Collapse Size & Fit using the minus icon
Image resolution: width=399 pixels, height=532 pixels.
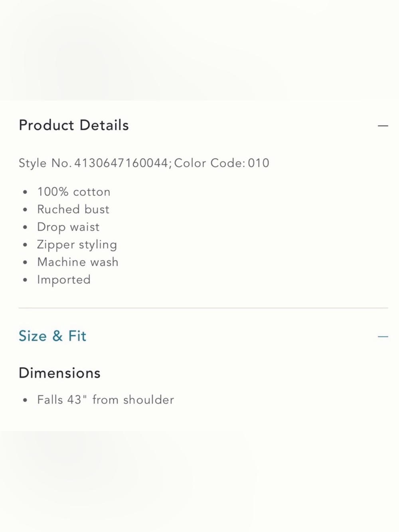[x=383, y=336]
